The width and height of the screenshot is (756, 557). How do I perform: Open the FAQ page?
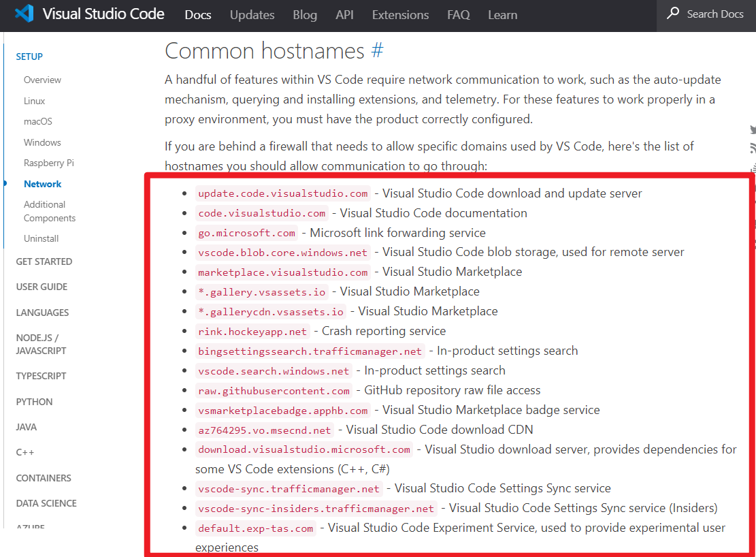(458, 15)
